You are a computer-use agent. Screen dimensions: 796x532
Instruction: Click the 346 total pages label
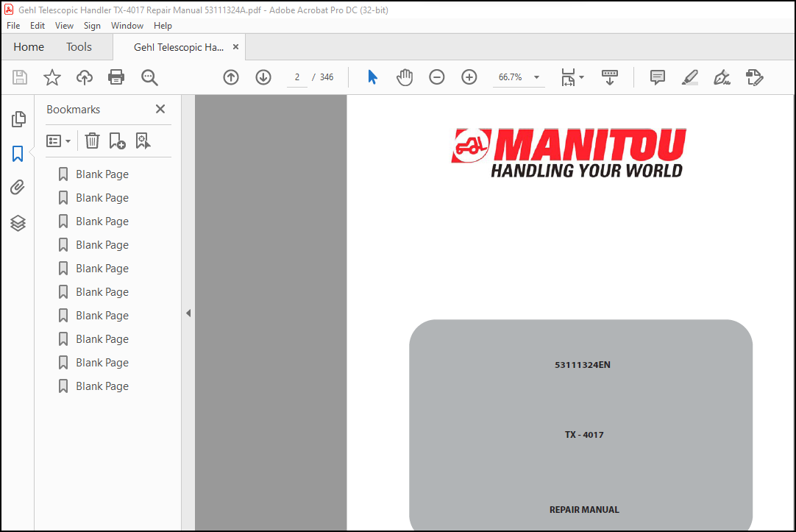(x=327, y=77)
